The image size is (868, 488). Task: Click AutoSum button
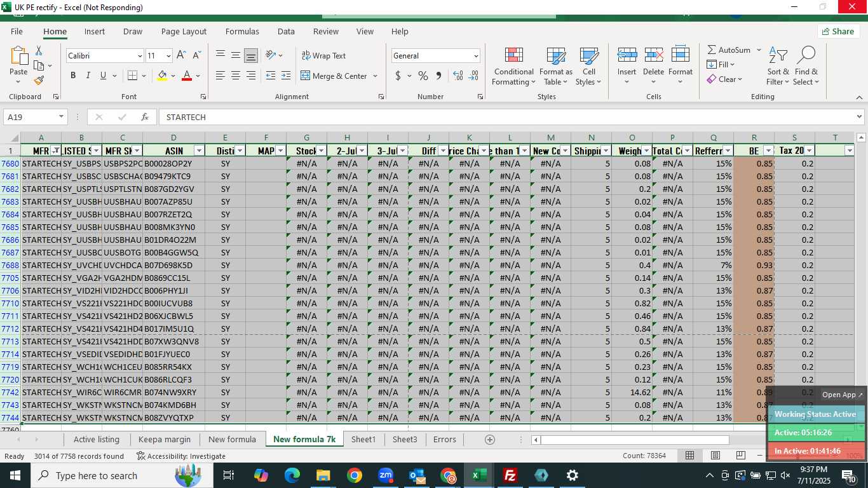tap(728, 50)
